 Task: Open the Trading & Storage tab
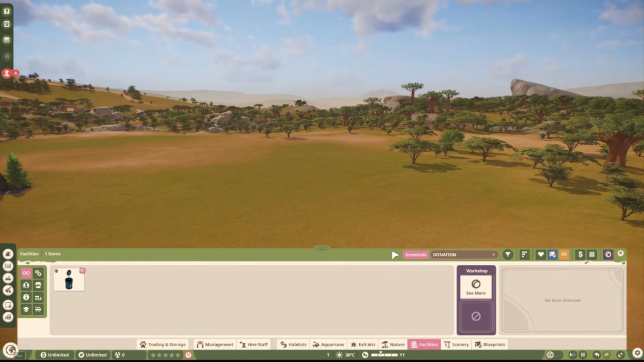point(163,344)
